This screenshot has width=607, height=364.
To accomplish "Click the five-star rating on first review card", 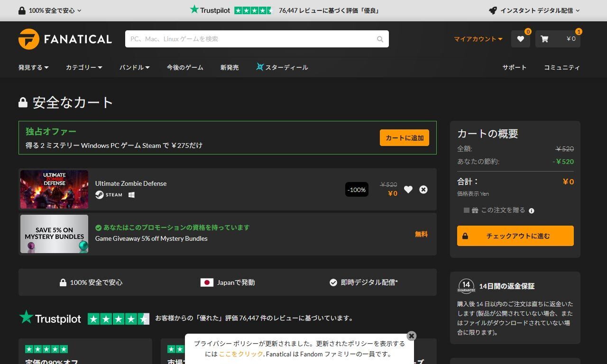I will coord(46,349).
